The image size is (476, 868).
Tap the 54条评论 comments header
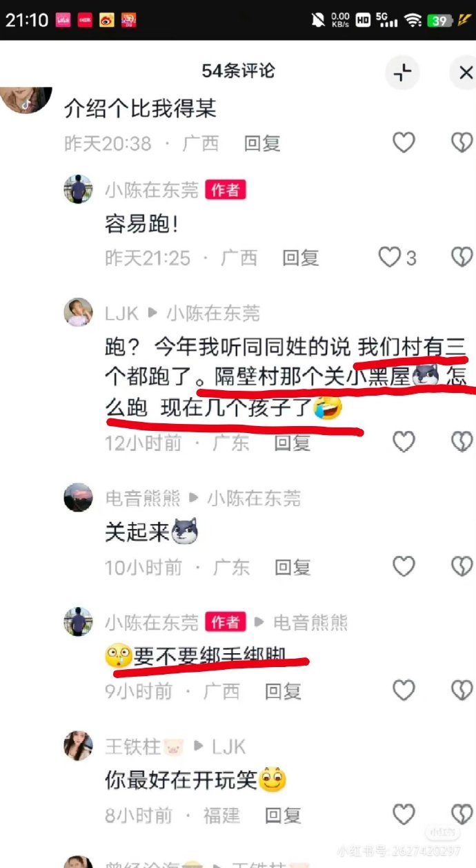[238, 71]
